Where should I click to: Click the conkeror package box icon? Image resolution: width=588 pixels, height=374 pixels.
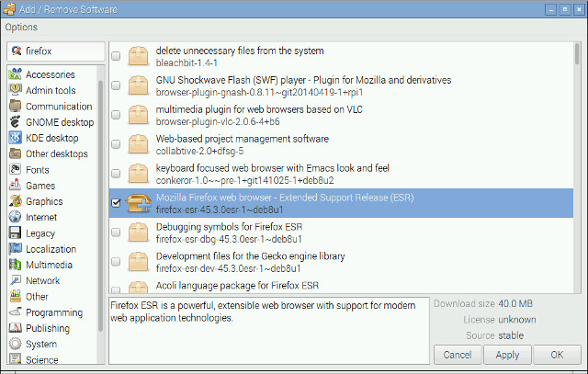[x=138, y=174]
